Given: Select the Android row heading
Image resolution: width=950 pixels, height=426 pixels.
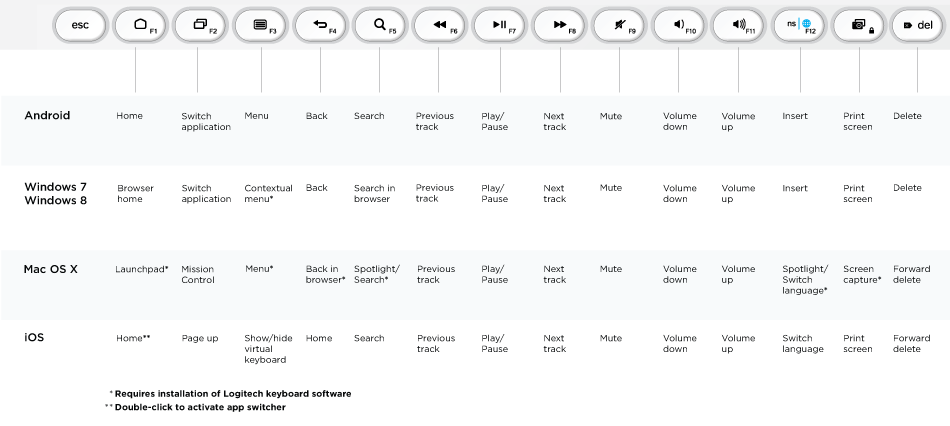Looking at the screenshot, I should [x=47, y=115].
